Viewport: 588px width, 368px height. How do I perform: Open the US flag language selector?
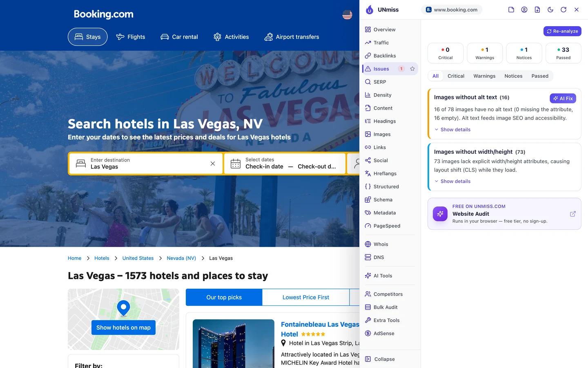point(347,15)
